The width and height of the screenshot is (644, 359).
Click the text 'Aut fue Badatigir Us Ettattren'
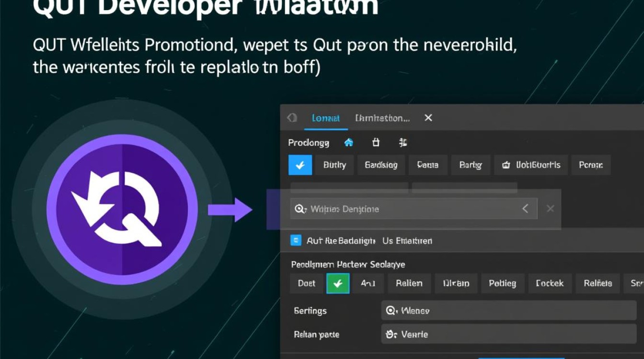(369, 240)
